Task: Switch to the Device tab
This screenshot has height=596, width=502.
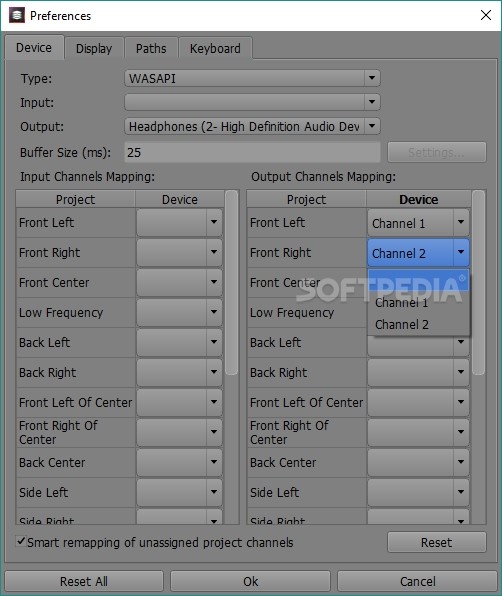Action: tap(34, 48)
